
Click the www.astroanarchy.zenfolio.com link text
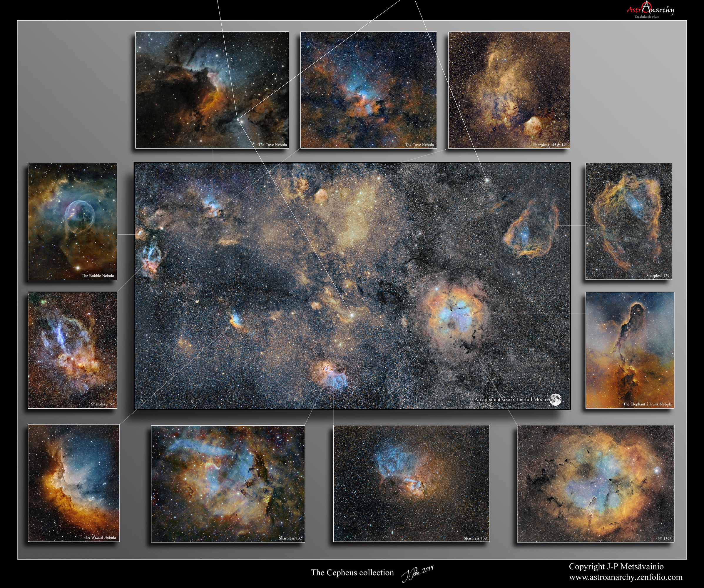[626, 577]
